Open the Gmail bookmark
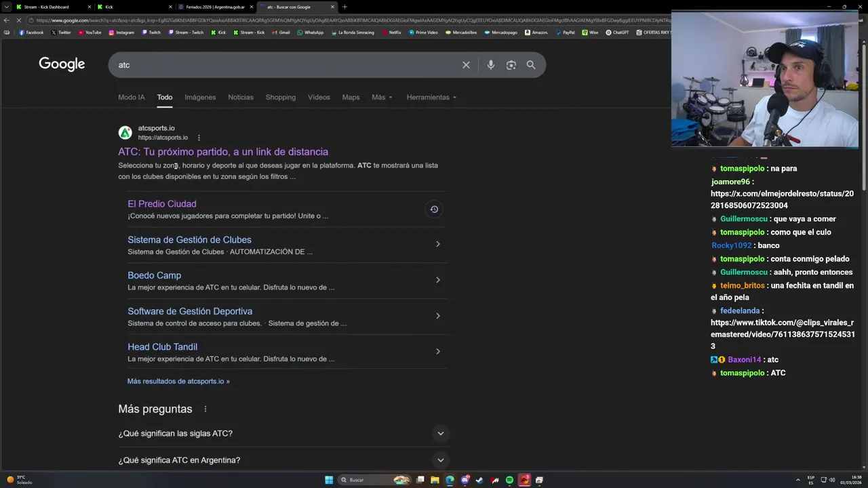This screenshot has height=488, width=868. point(281,33)
